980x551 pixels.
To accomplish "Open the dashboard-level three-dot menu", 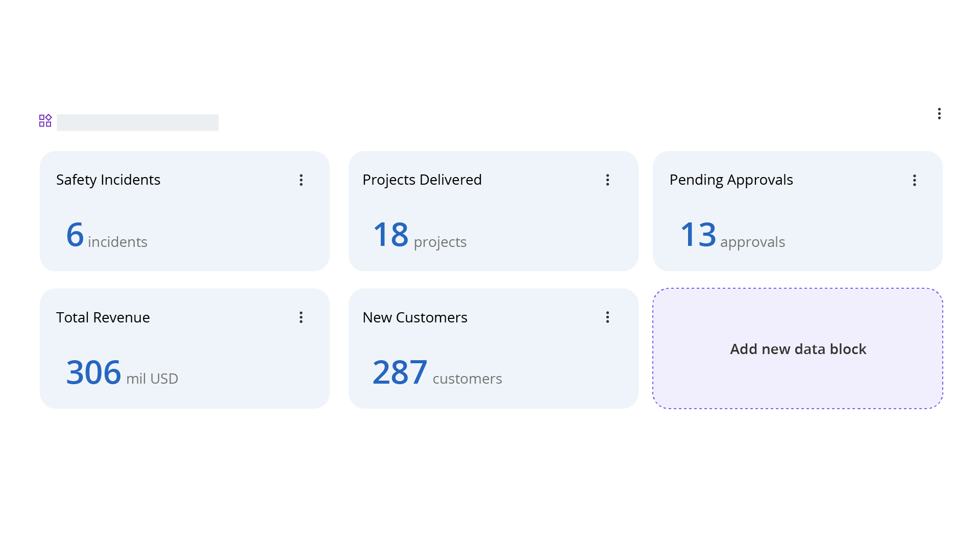I will tap(939, 114).
